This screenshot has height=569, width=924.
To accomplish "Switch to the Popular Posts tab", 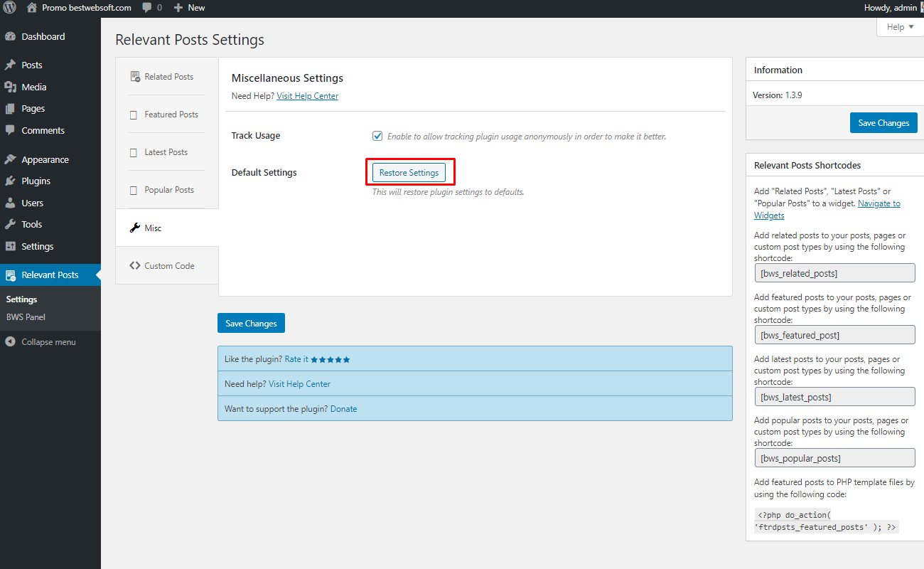I will [x=167, y=190].
